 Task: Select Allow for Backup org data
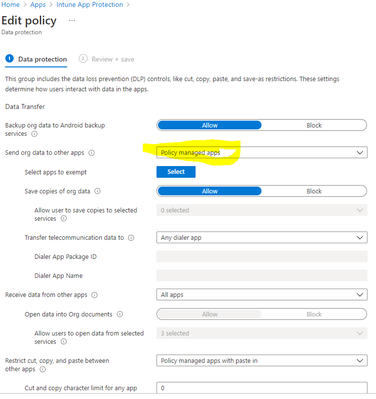(209, 125)
